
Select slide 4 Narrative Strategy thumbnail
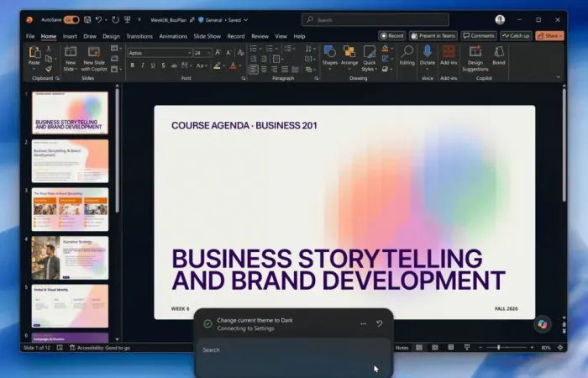click(70, 258)
